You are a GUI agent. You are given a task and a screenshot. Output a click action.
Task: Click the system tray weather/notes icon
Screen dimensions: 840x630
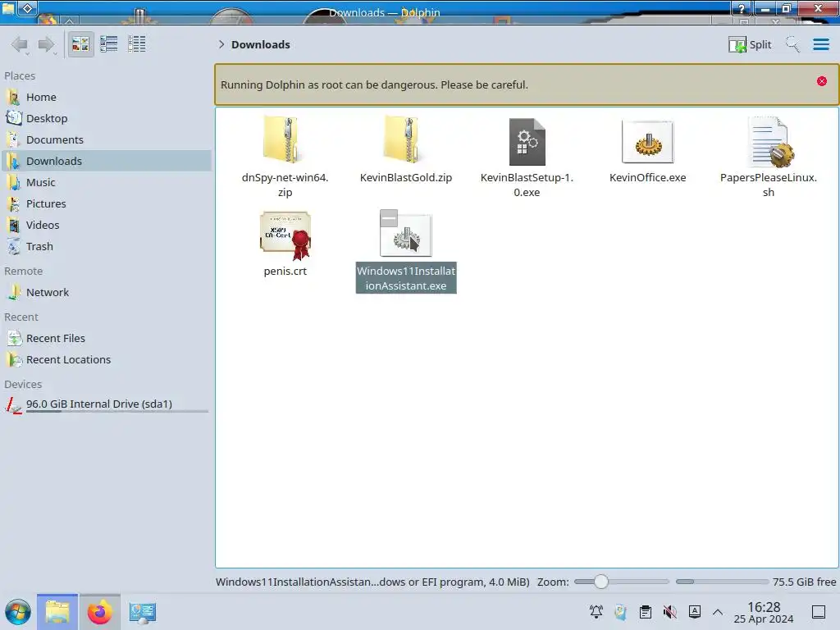click(621, 612)
